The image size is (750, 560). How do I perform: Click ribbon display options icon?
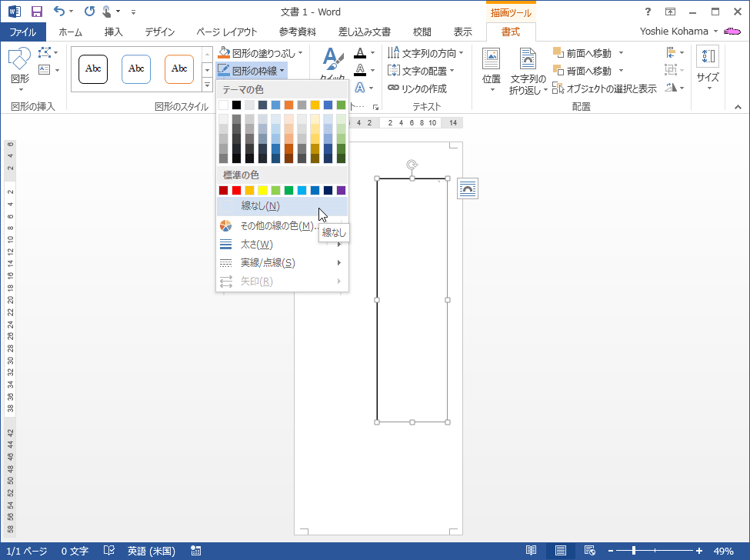671,12
